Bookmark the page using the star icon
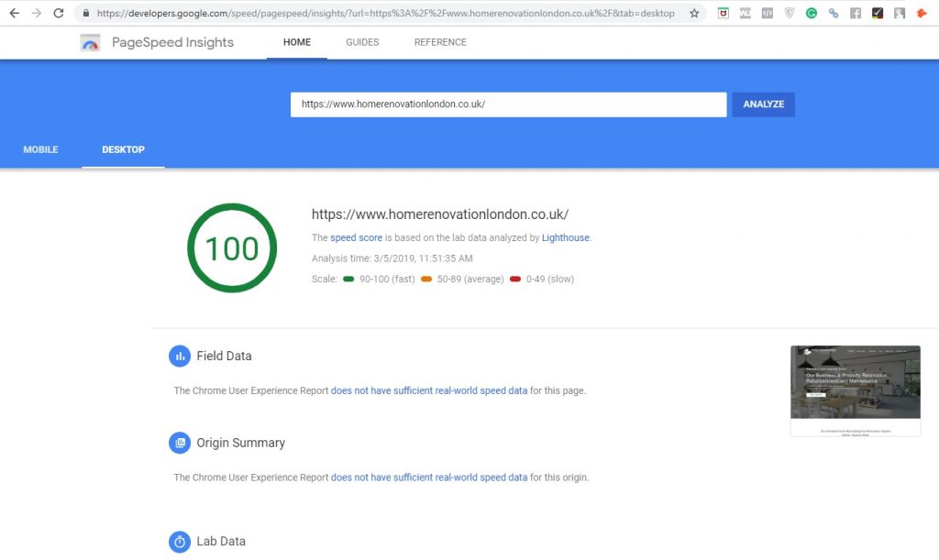The image size is (939, 560). pyautogui.click(x=692, y=13)
